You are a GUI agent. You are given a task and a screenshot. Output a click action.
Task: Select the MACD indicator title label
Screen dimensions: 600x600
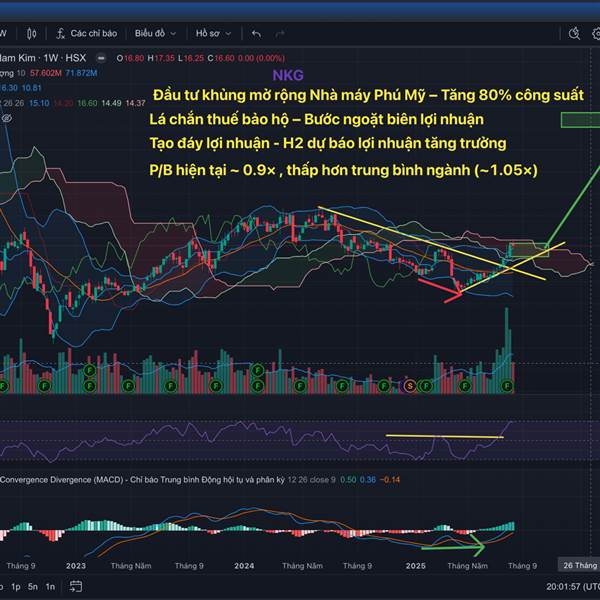(x=142, y=479)
